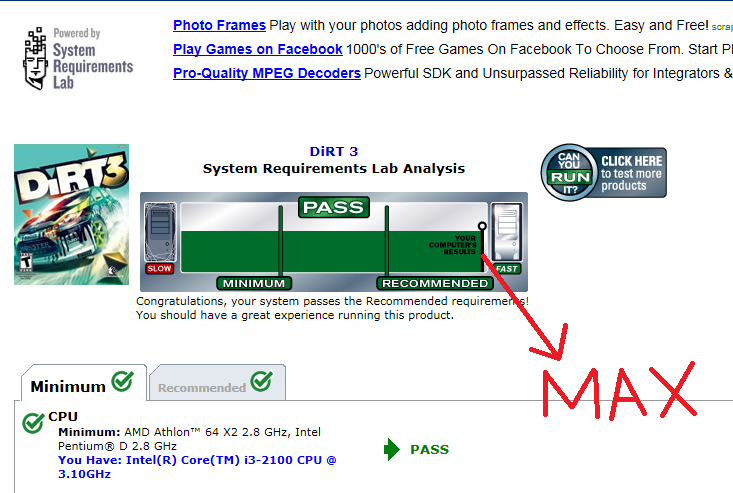Click the System Requirements Lab logo

[77, 59]
